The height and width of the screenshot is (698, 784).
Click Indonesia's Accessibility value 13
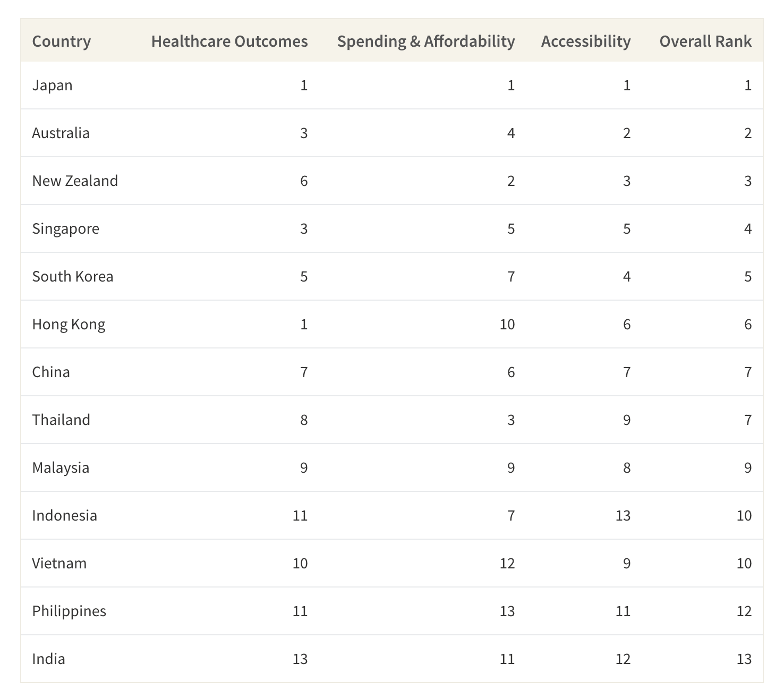[x=623, y=515]
